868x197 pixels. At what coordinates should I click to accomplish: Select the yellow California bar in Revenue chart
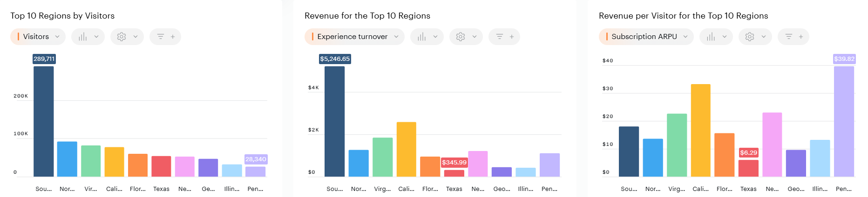coord(407,149)
